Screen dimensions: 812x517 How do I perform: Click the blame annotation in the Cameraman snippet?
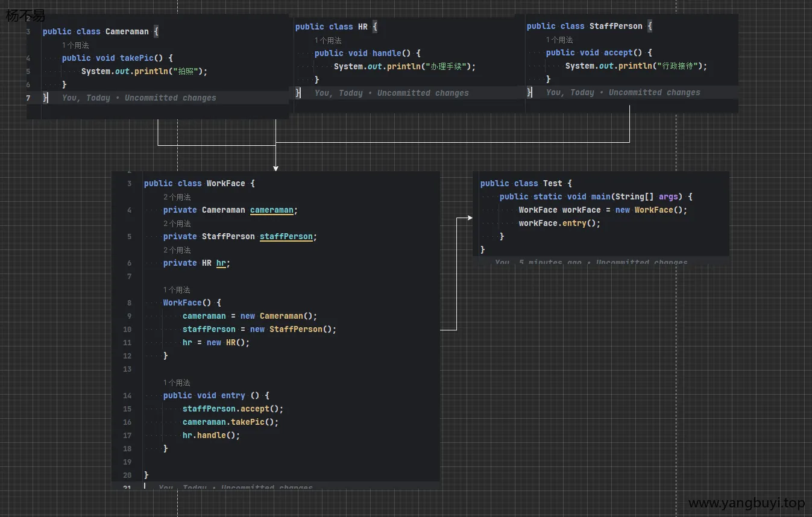click(139, 98)
